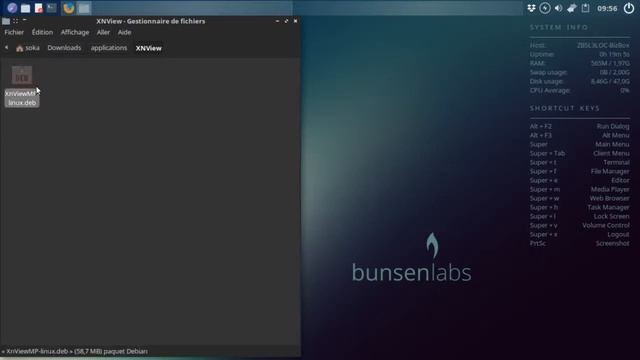Screen dimensions: 640x360
Task: Click the power logout button
Action: (x=629, y=8)
